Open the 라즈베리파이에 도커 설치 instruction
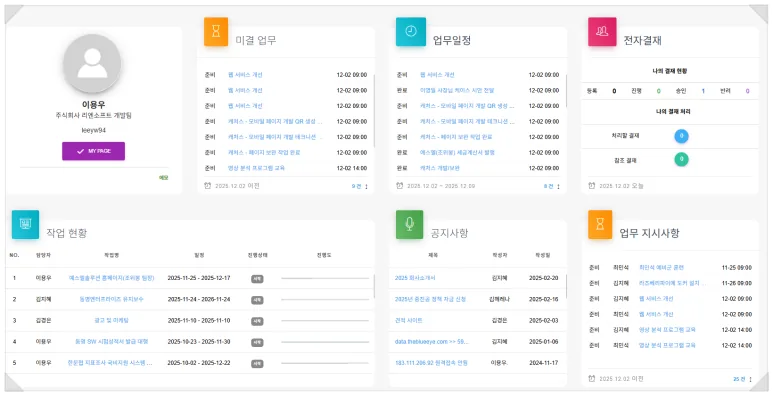773x396 pixels. coord(672,284)
